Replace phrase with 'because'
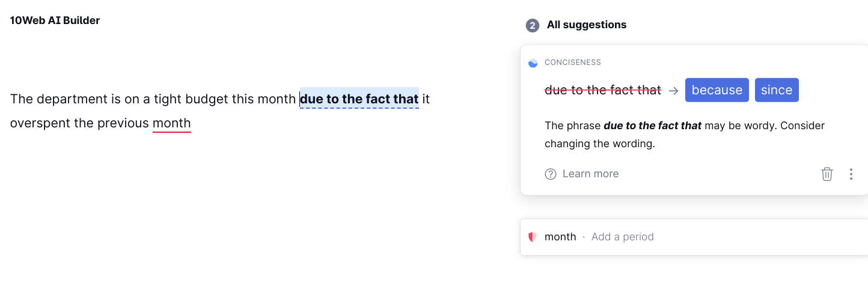 coord(717,90)
